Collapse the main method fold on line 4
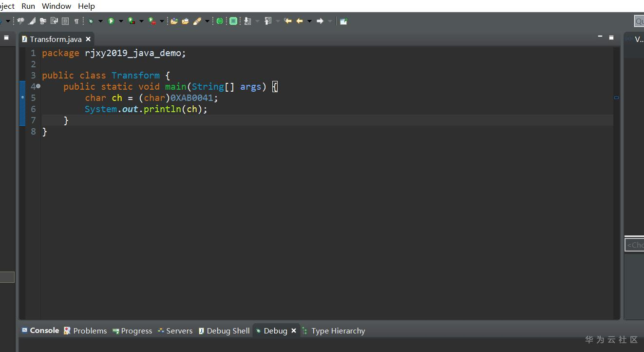644x352 pixels. [38, 86]
